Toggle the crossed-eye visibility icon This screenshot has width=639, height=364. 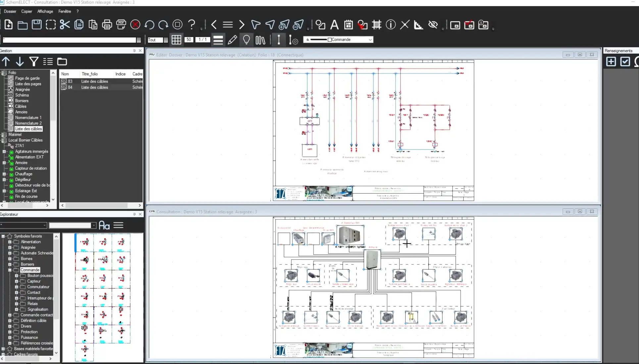click(433, 25)
